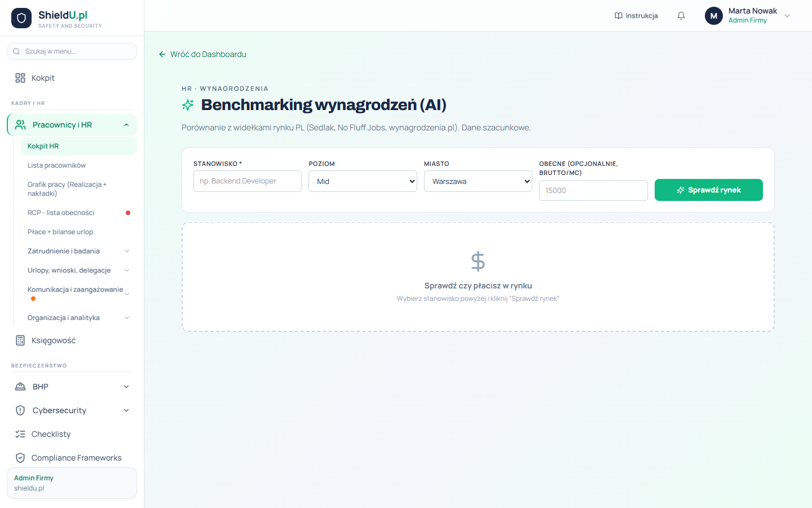
Task: Open the Miasto dropdown showing Warszawa
Action: tap(478, 181)
